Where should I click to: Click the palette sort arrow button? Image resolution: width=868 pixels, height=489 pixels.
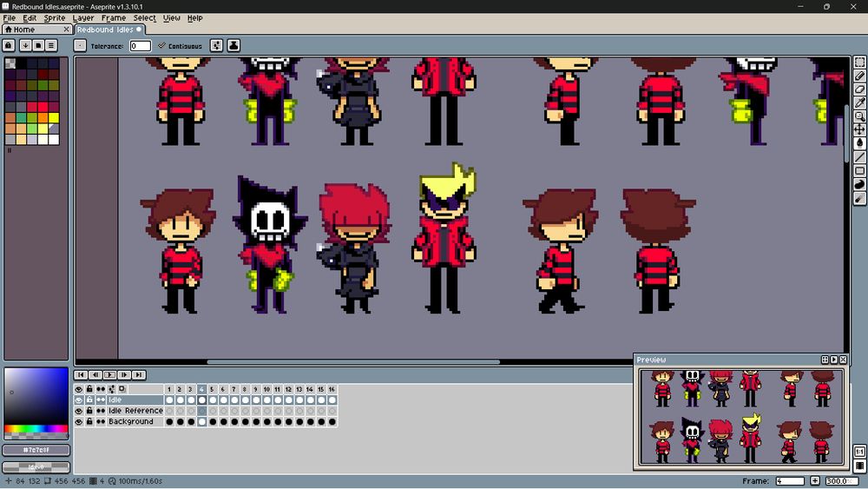pos(25,45)
